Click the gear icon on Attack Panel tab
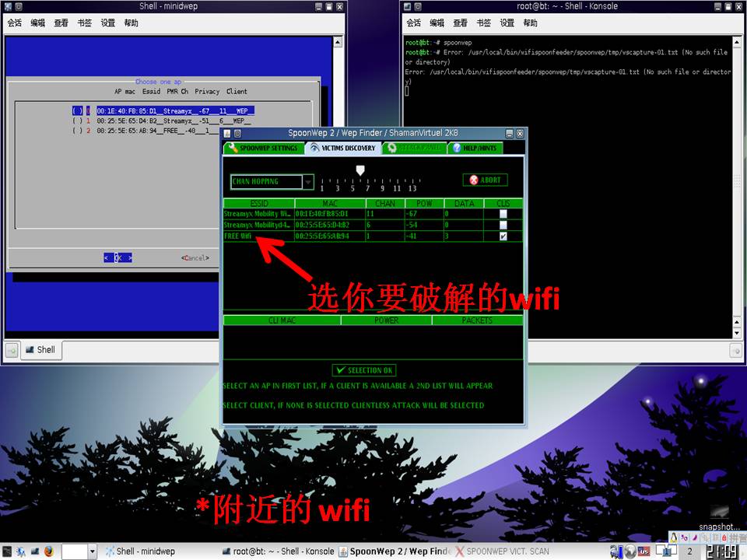This screenshot has width=747, height=560. pyautogui.click(x=391, y=148)
